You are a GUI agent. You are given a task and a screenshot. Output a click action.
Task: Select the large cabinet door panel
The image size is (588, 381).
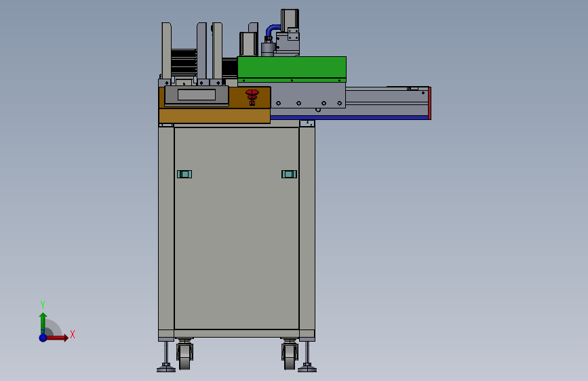[237, 228]
